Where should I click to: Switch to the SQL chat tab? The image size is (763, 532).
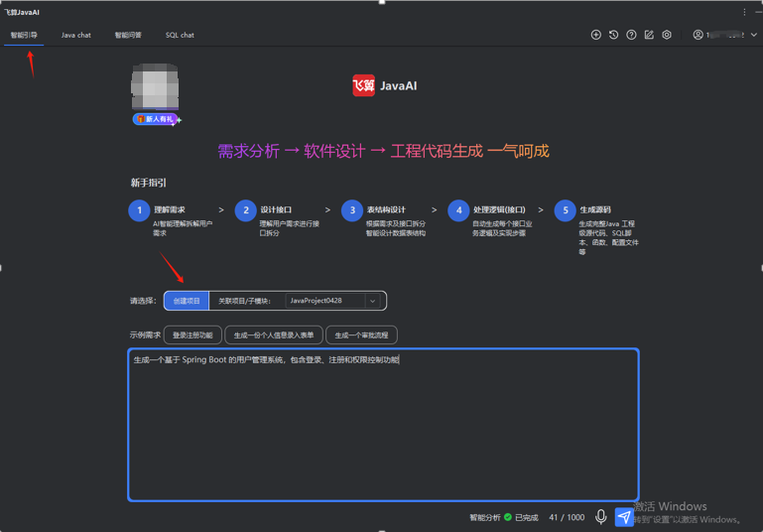click(180, 35)
